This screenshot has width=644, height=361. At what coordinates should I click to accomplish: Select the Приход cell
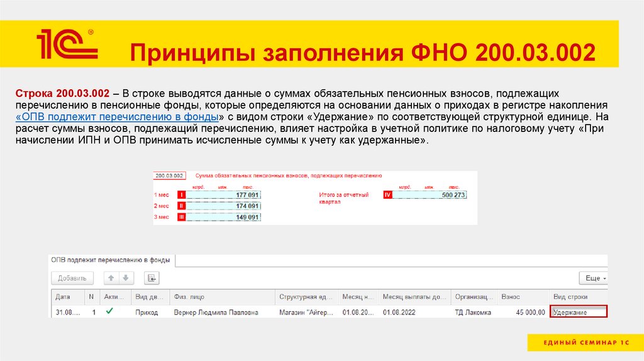click(150, 312)
